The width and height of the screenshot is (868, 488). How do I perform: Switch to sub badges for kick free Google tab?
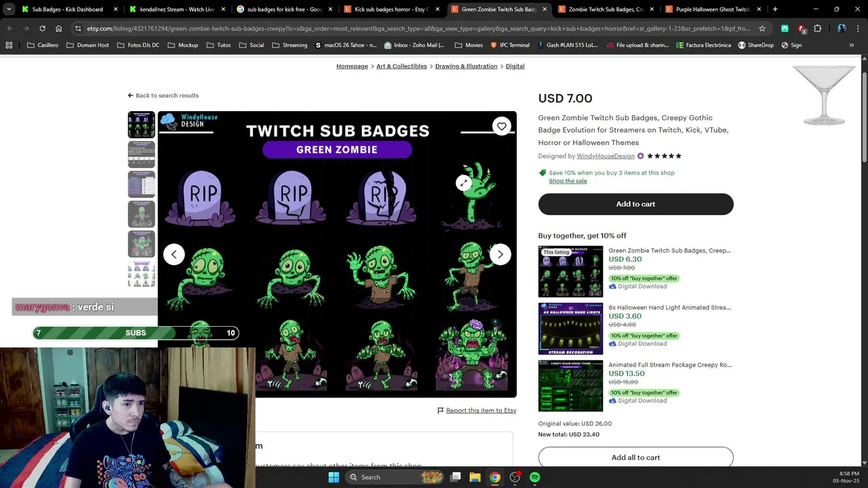[284, 9]
